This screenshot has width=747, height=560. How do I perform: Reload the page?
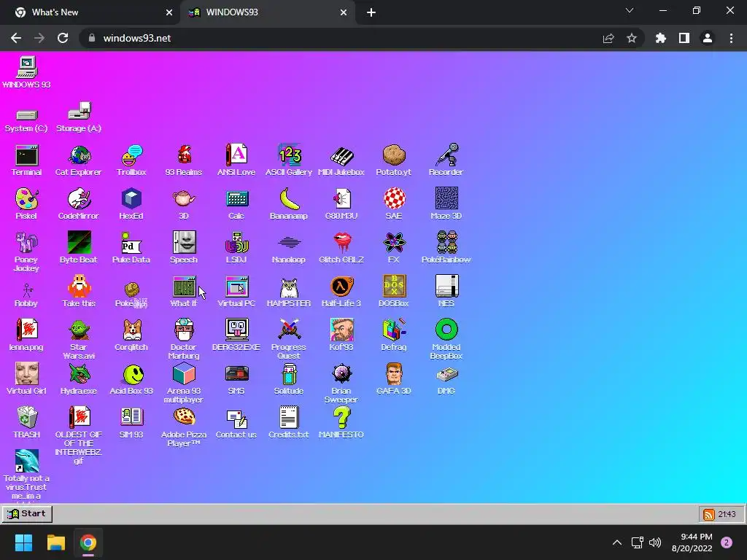(x=63, y=38)
